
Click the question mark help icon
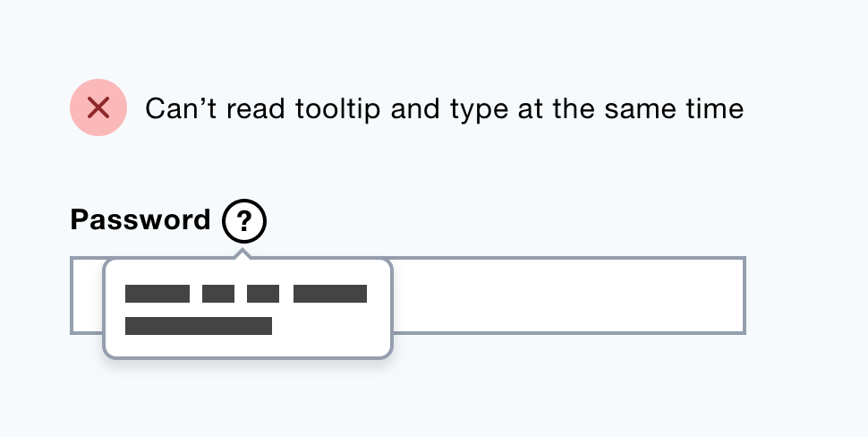(x=244, y=220)
